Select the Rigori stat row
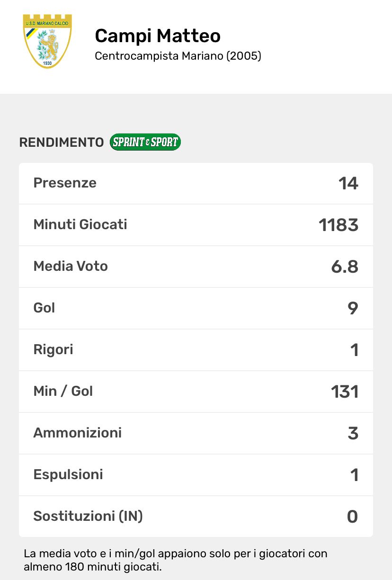This screenshot has height=580, width=392. (x=196, y=350)
